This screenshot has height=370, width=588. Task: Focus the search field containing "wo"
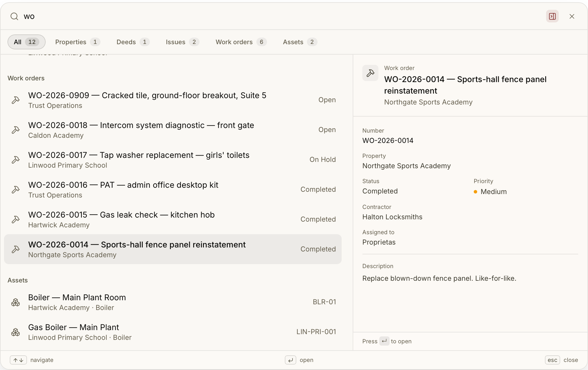click(281, 16)
